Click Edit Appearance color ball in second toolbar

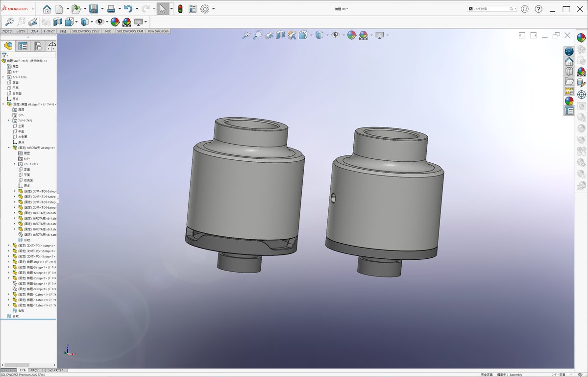pyautogui.click(x=115, y=22)
